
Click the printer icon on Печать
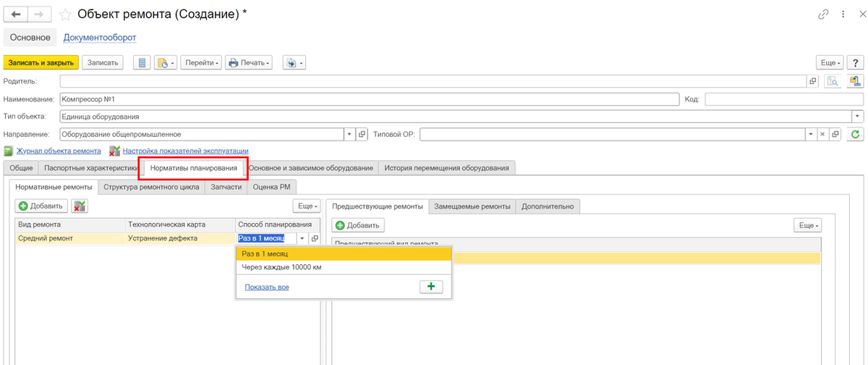(234, 63)
